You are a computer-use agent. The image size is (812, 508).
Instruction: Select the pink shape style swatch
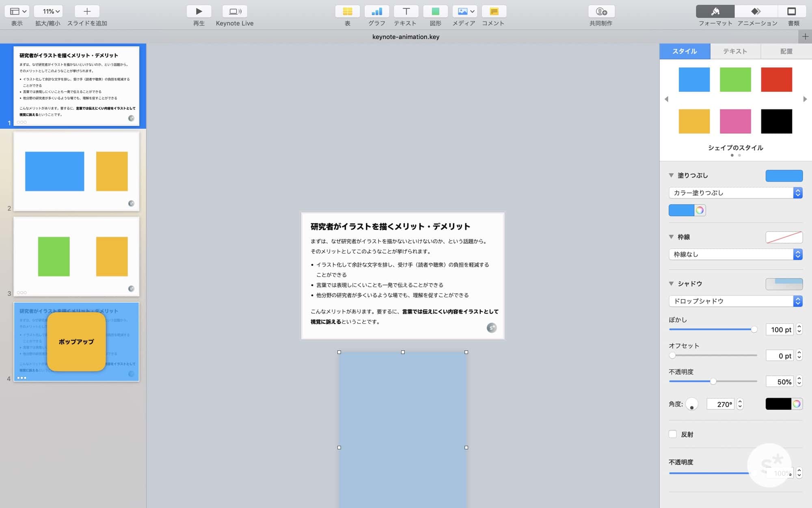coord(735,121)
